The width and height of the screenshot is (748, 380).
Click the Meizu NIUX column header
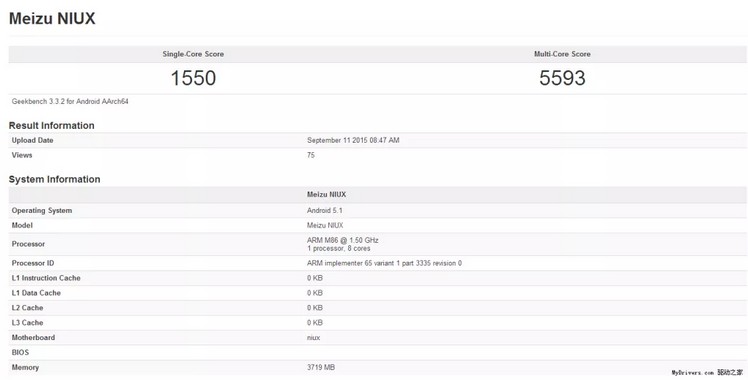coord(326,195)
